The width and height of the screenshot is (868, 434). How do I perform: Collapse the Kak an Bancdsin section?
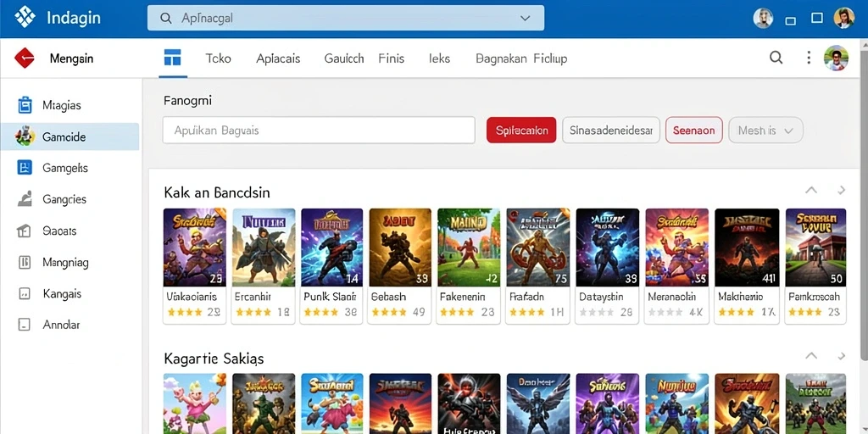coord(811,191)
